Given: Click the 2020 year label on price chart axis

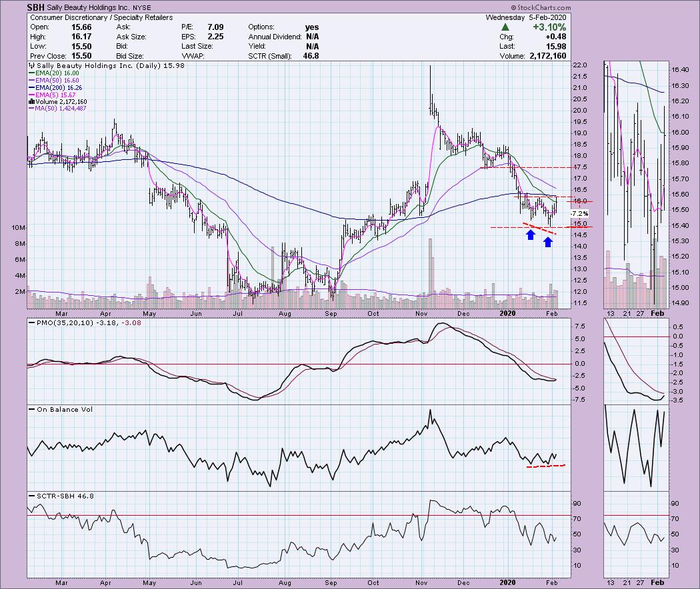Looking at the screenshot, I should 507,313.
